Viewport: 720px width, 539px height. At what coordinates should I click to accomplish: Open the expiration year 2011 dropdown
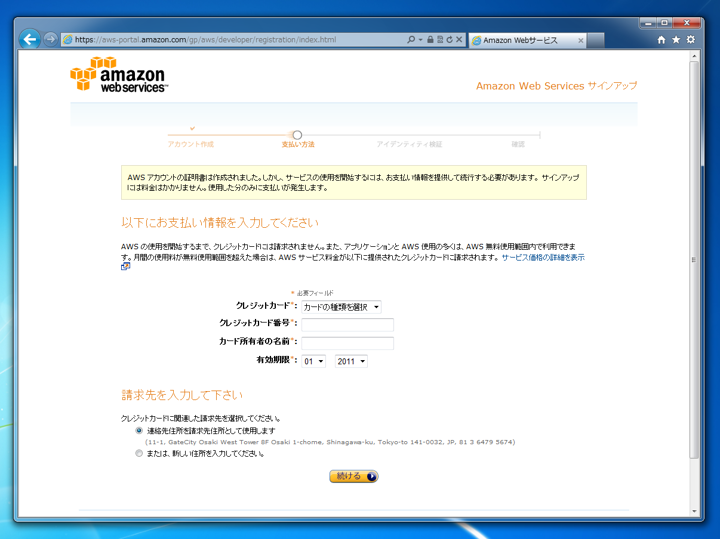point(351,361)
